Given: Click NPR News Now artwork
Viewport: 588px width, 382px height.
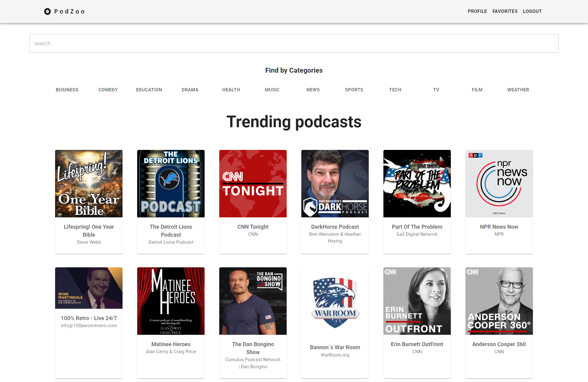Looking at the screenshot, I should 499,184.
